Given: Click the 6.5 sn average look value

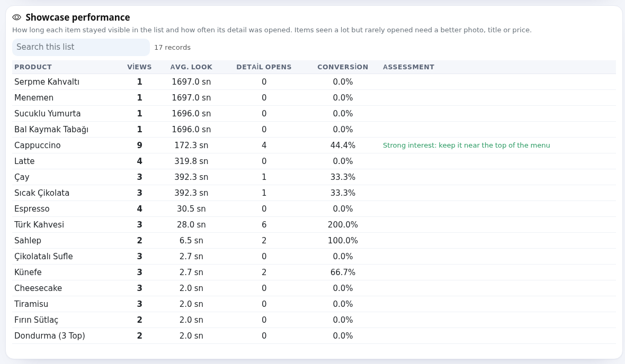Looking at the screenshot, I should tap(191, 241).
